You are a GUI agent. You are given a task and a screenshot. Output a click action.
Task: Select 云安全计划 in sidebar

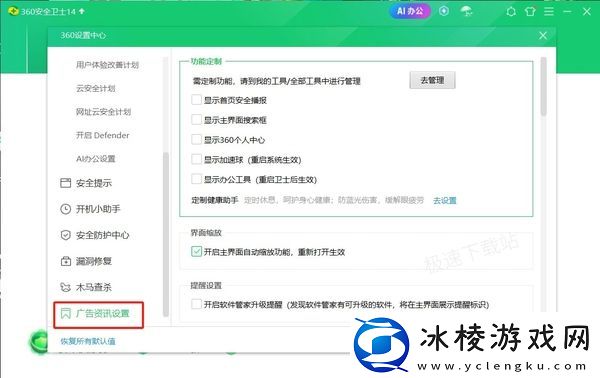coord(96,88)
